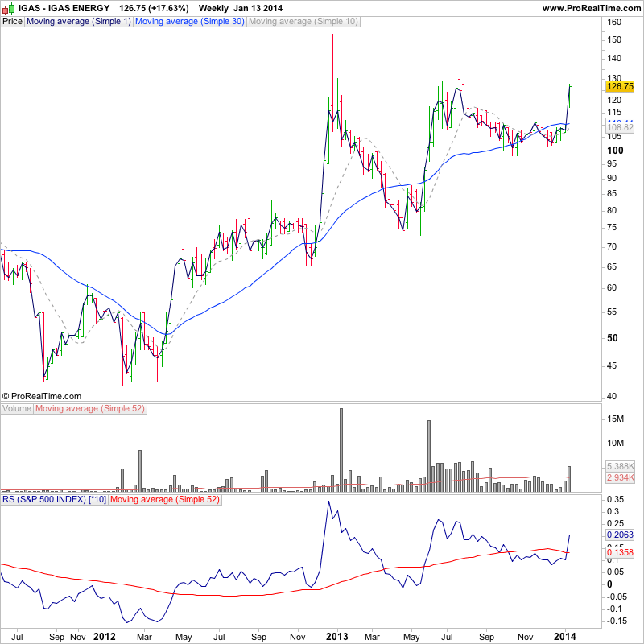Click the 126.75 (+17.63%) quote in header
The width and height of the screenshot is (644, 644).
154,8
